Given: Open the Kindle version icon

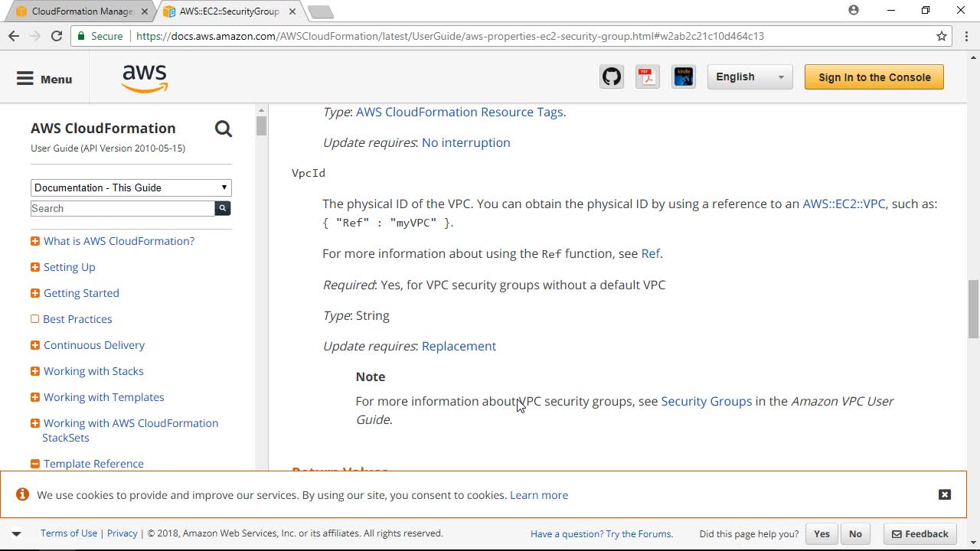Looking at the screenshot, I should coord(684,77).
